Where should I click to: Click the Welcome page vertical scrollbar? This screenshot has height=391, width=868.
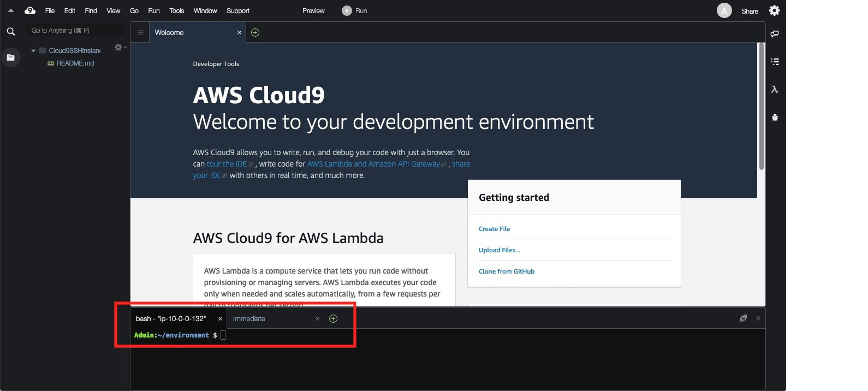click(x=761, y=106)
